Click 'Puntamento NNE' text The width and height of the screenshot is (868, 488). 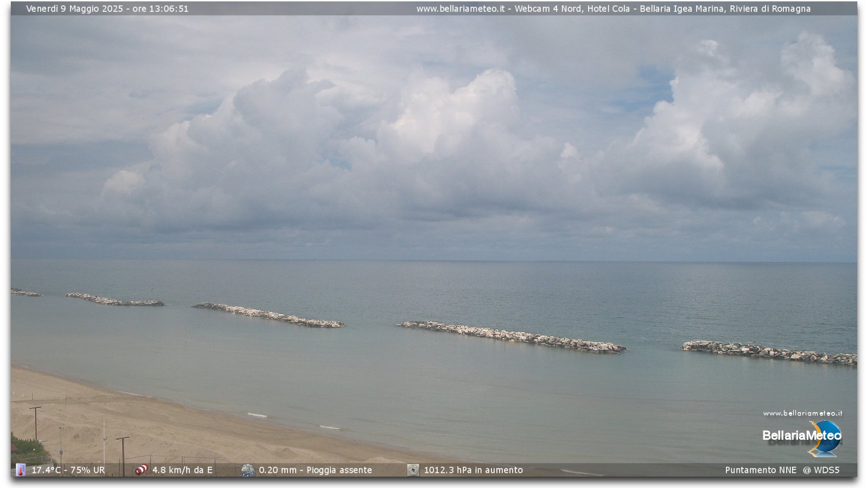click(761, 470)
